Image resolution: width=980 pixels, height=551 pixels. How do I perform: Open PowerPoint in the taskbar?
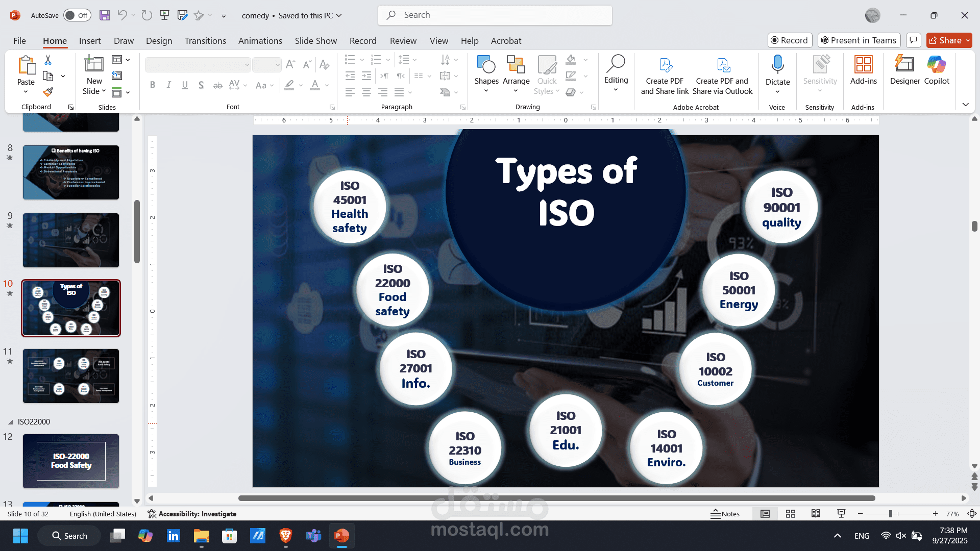coord(341,536)
